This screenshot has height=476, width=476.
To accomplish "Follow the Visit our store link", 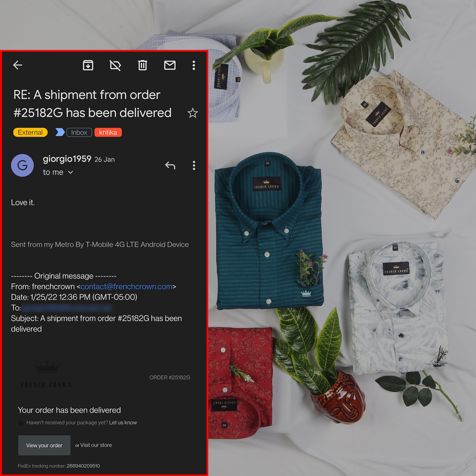I will (96, 445).
